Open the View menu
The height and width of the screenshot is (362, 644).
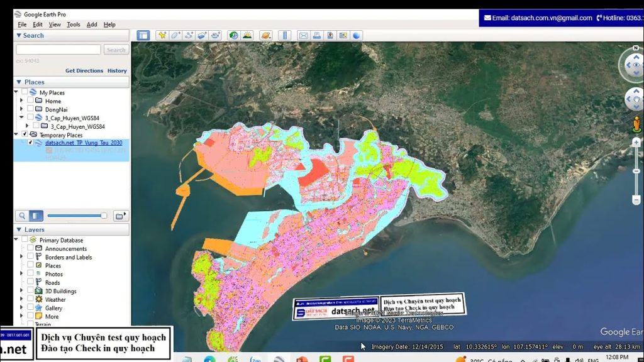[x=55, y=25]
